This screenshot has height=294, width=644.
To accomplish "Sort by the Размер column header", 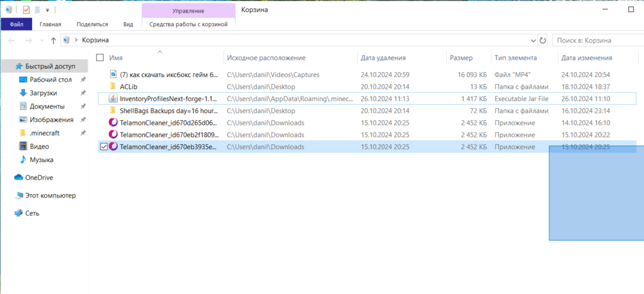I will coord(461,58).
